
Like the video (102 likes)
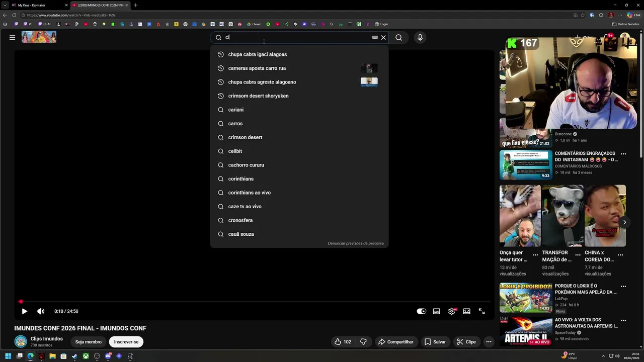(343, 342)
